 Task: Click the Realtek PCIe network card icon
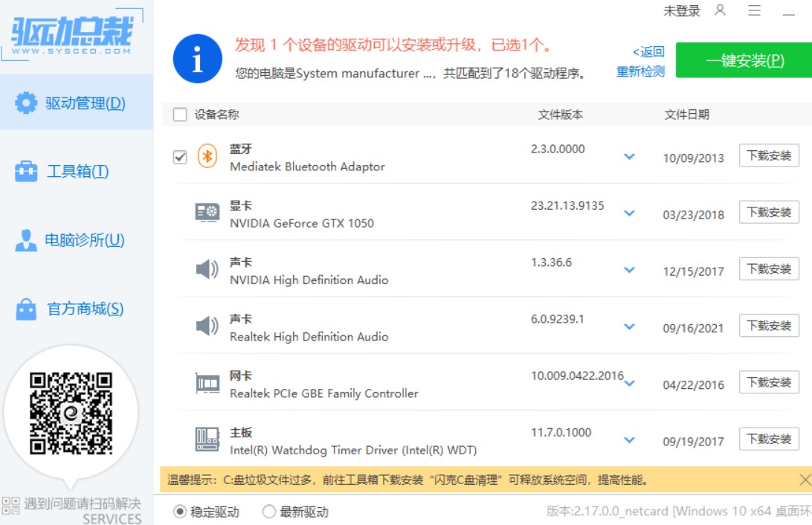point(207,383)
